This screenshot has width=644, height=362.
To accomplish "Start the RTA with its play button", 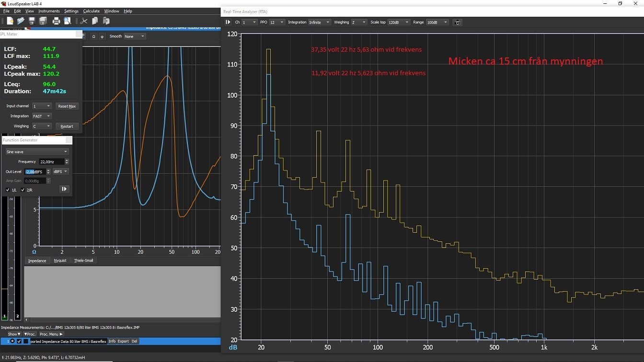I will pyautogui.click(x=228, y=23).
